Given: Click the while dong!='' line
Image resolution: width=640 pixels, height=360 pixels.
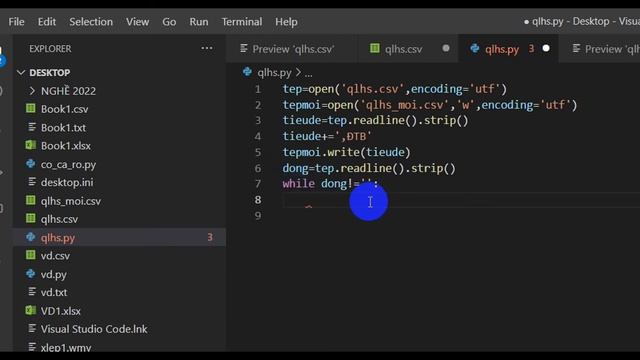Looking at the screenshot, I should coord(331,184).
